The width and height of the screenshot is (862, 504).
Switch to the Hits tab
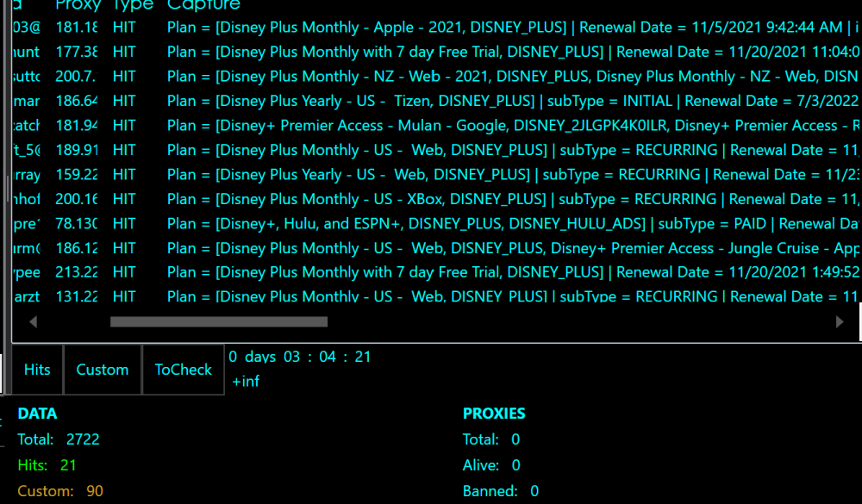pyautogui.click(x=36, y=369)
